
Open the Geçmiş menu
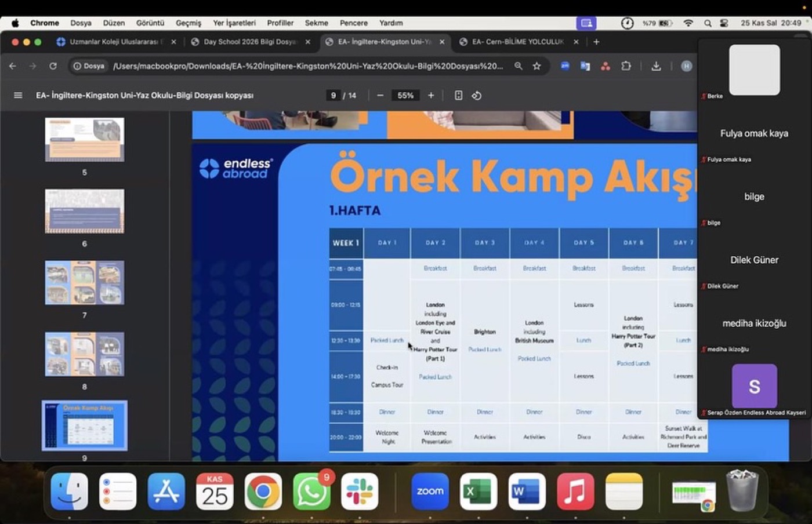coord(188,23)
